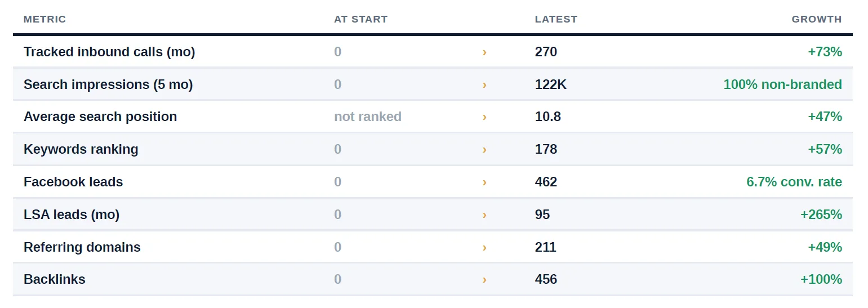Select the AT START column header
This screenshot has width=868, height=308.
coord(360,19)
